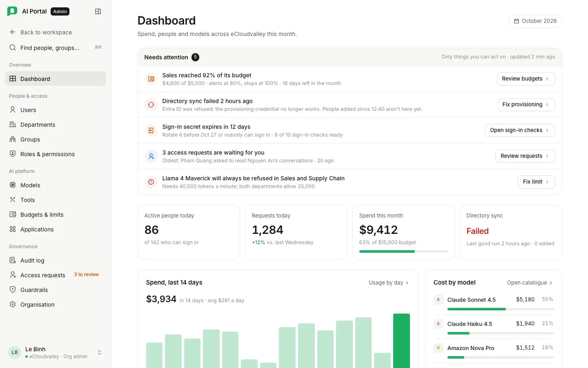This screenshot has width=588, height=368.
Task: Click the Models chip icon
Action: point(13,185)
